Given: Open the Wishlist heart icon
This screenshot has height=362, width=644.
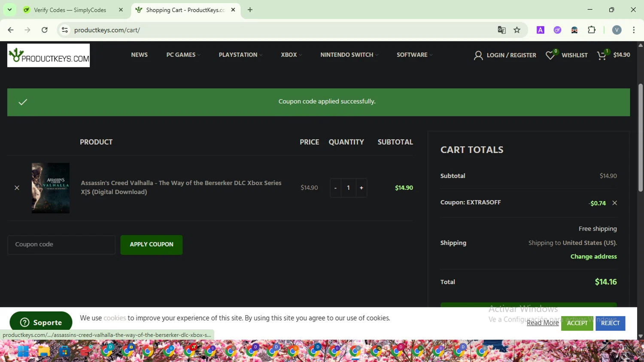Looking at the screenshot, I should coord(550,55).
